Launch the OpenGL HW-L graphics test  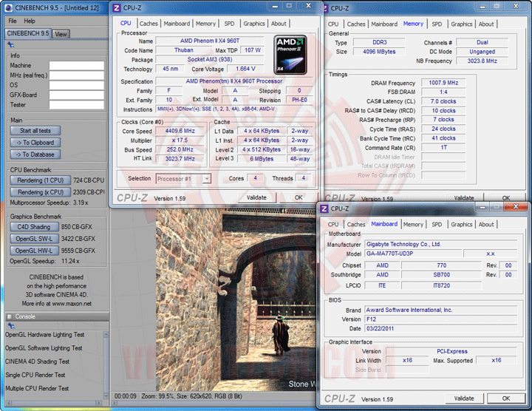click(x=34, y=251)
